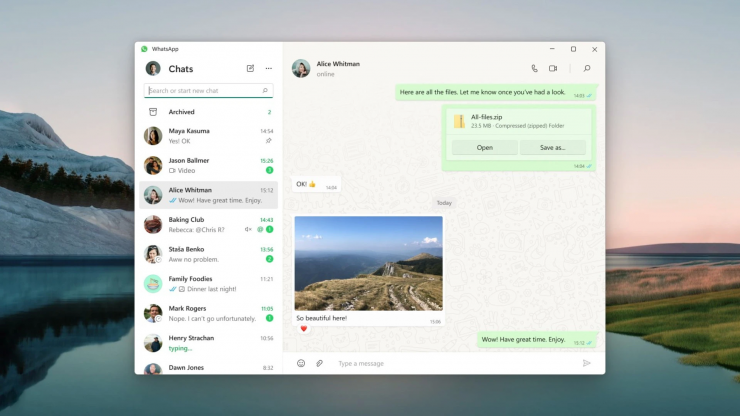Open the new chat compose icon
740x416 pixels.
(x=250, y=69)
